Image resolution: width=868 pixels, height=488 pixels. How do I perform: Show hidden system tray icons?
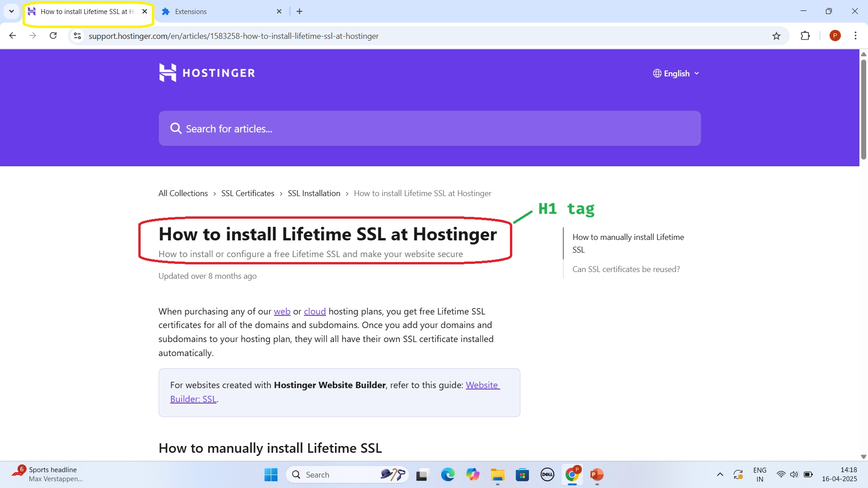pyautogui.click(x=720, y=474)
